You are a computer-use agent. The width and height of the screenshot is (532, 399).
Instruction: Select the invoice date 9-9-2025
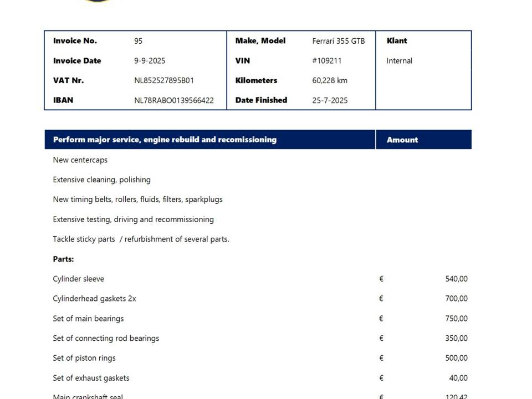click(x=150, y=61)
